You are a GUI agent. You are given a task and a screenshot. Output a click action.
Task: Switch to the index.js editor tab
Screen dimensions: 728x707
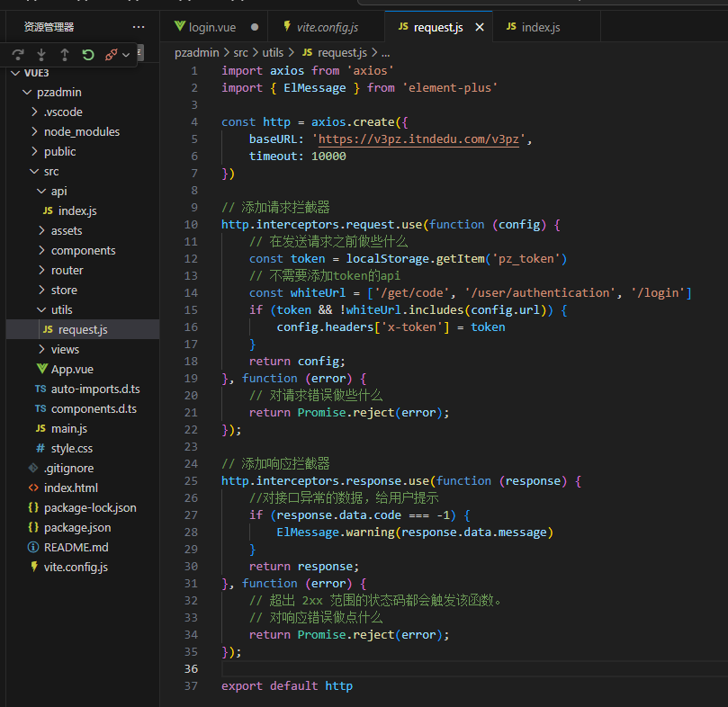coord(540,27)
